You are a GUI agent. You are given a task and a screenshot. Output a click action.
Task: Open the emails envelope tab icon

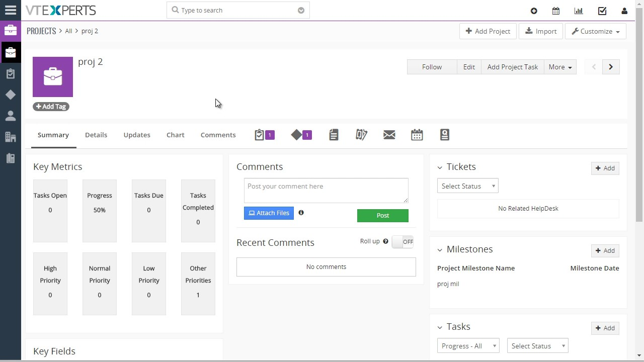click(389, 135)
